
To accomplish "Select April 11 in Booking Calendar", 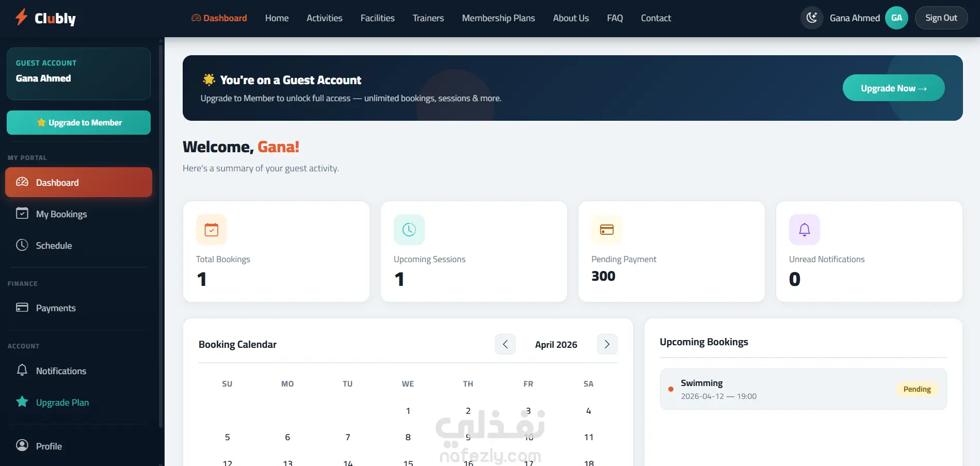I will 588,437.
